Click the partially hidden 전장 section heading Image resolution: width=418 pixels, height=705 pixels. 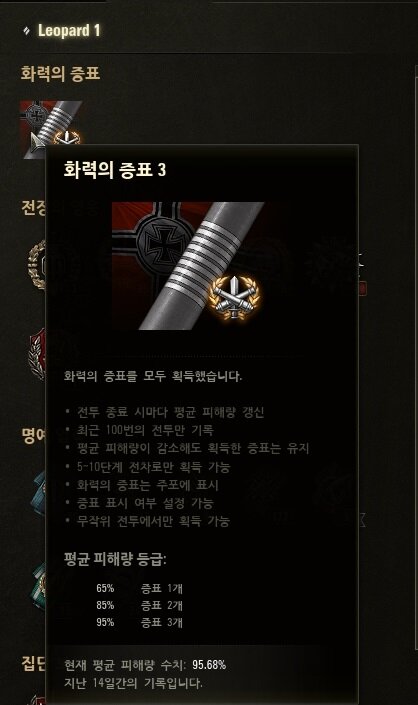[x=33, y=207]
